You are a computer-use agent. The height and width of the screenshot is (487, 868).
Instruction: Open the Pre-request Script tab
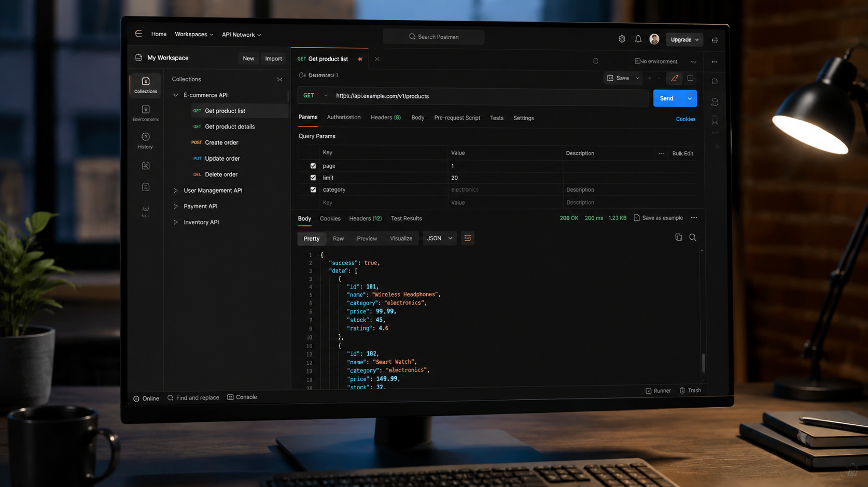coord(457,118)
